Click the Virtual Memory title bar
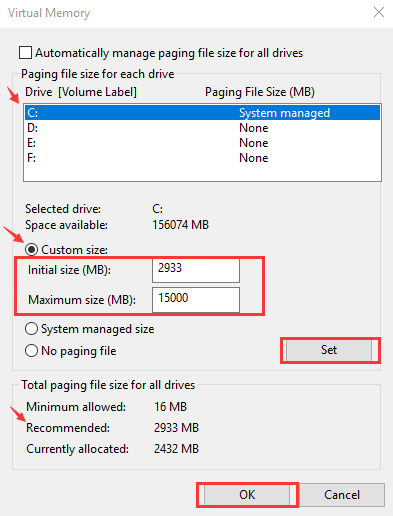 pyautogui.click(x=187, y=13)
